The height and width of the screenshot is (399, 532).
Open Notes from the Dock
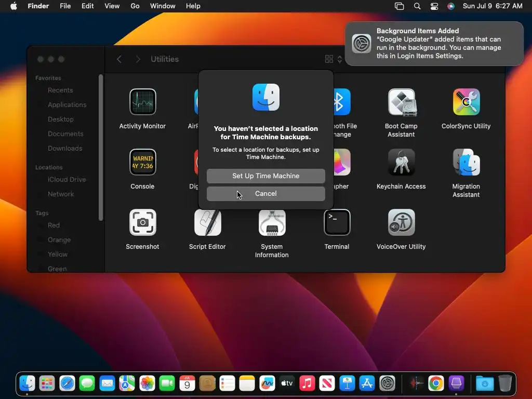[247, 383]
